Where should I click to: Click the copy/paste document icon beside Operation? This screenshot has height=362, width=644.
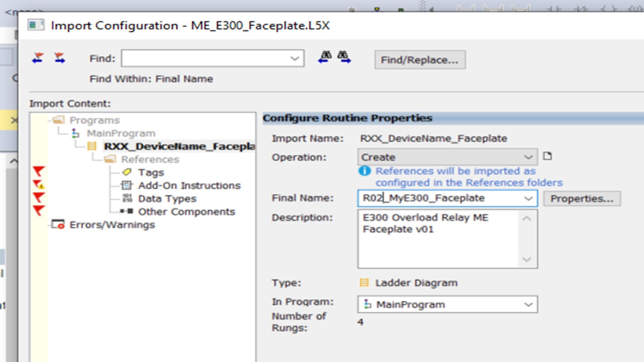[547, 156]
